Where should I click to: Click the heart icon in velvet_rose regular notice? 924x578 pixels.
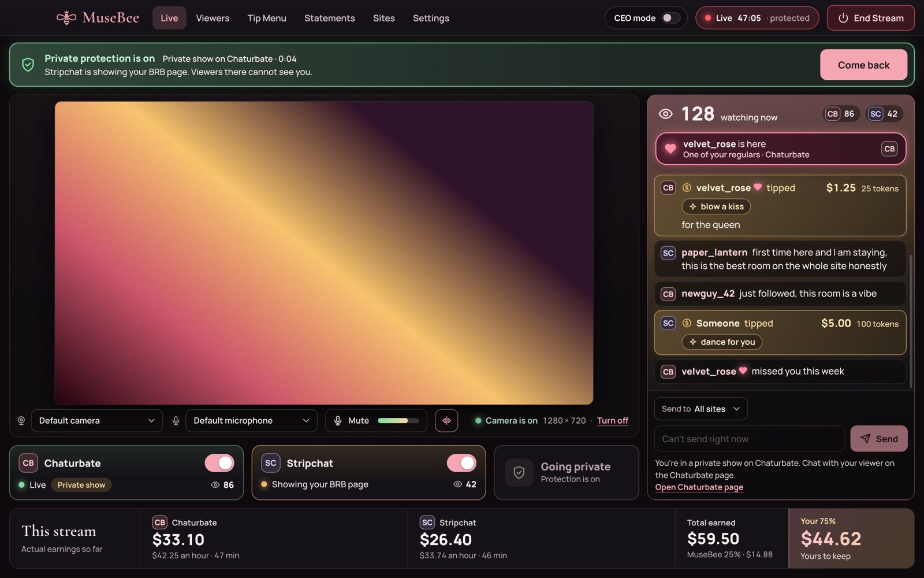click(x=670, y=149)
